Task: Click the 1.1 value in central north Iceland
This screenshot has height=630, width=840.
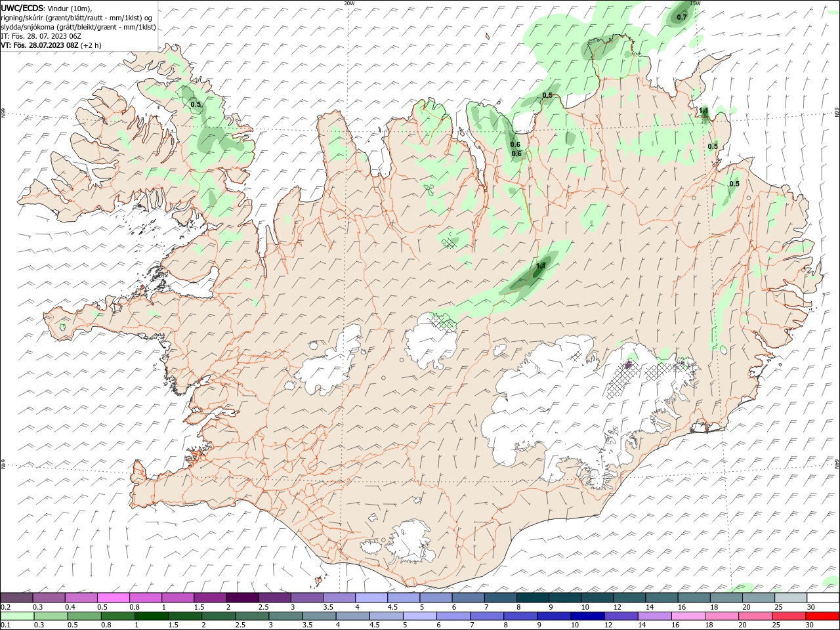Action: point(541,266)
